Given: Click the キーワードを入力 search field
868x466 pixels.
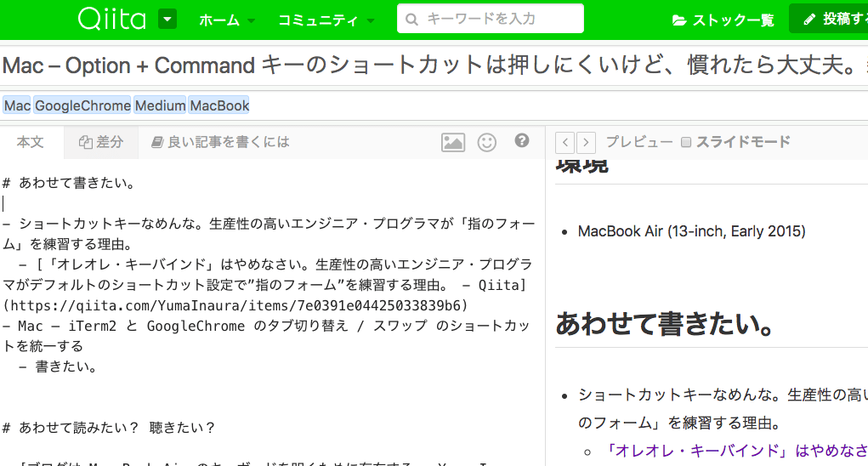Looking at the screenshot, I should 490,19.
